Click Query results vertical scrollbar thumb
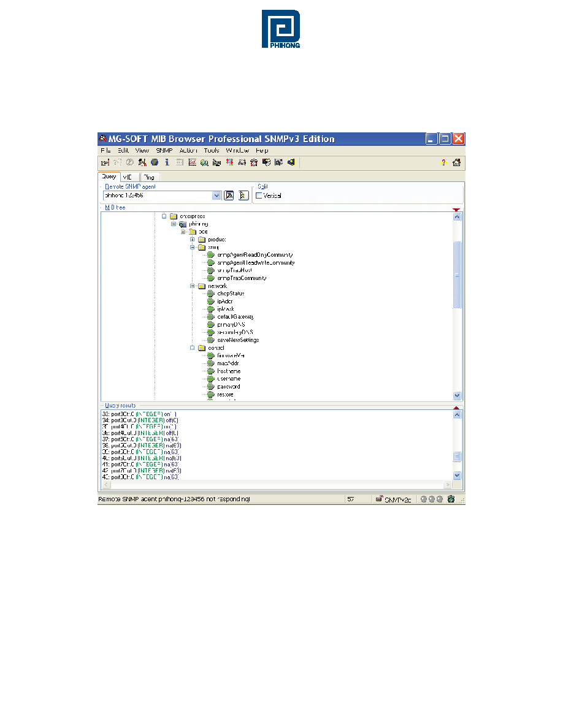This screenshot has width=563, height=728. coord(457,457)
